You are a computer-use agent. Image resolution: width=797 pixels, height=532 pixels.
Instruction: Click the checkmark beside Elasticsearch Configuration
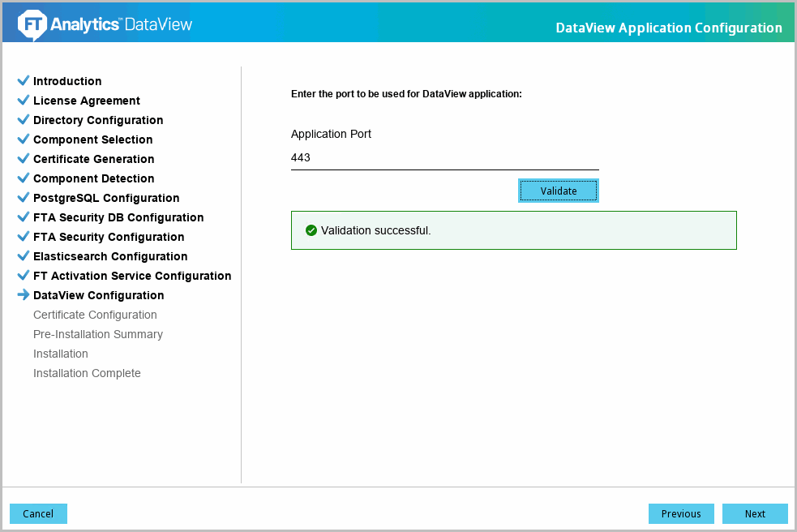tap(24, 256)
